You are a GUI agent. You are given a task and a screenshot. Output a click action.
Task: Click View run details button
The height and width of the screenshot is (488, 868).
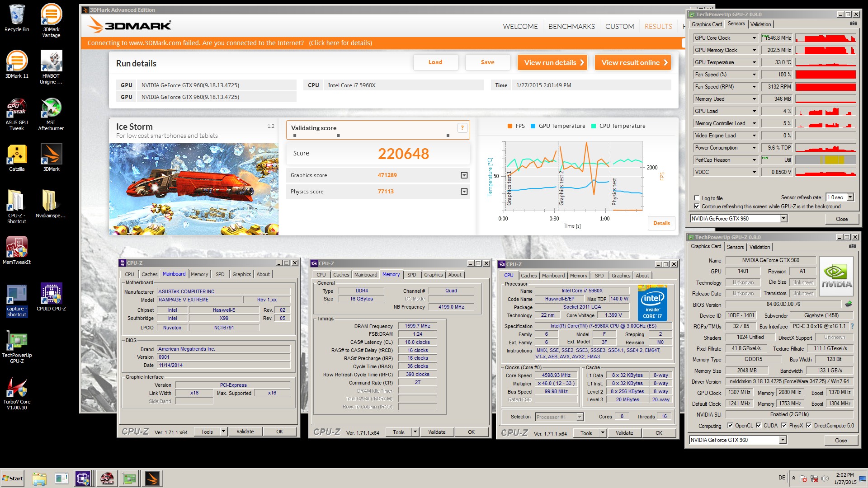coord(552,62)
